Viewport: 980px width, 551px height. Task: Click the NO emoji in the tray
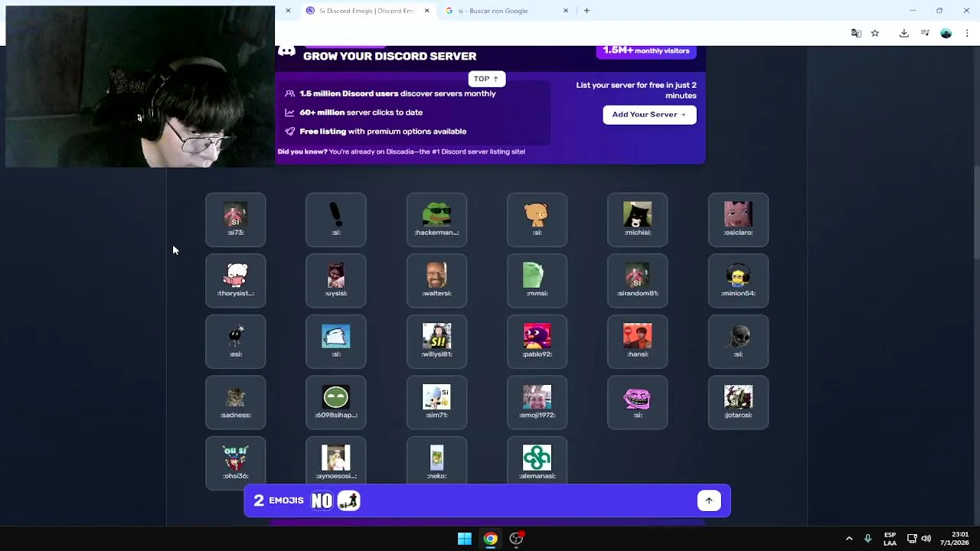click(322, 500)
